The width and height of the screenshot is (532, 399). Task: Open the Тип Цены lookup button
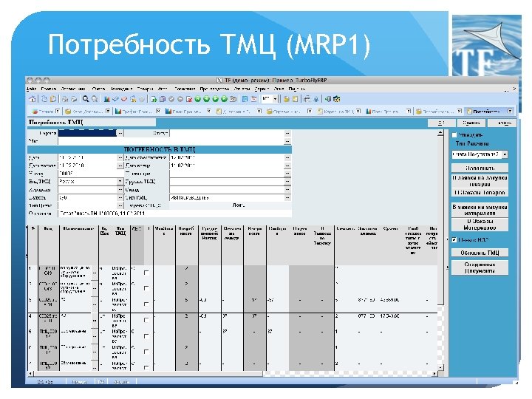pyautogui.click(x=120, y=205)
